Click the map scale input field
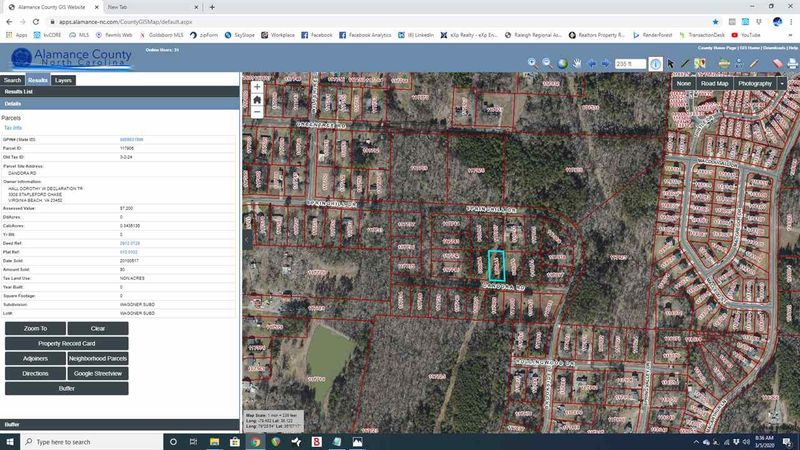800x450 pixels. [x=630, y=64]
